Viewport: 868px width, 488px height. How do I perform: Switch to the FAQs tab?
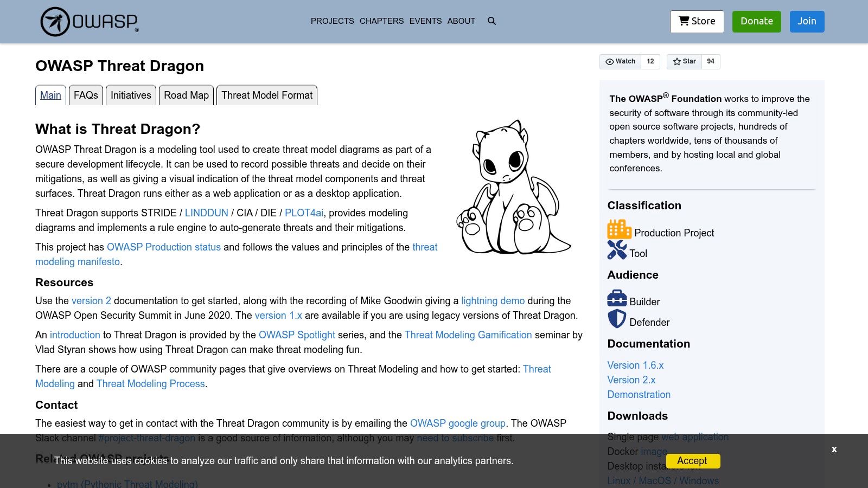point(86,95)
